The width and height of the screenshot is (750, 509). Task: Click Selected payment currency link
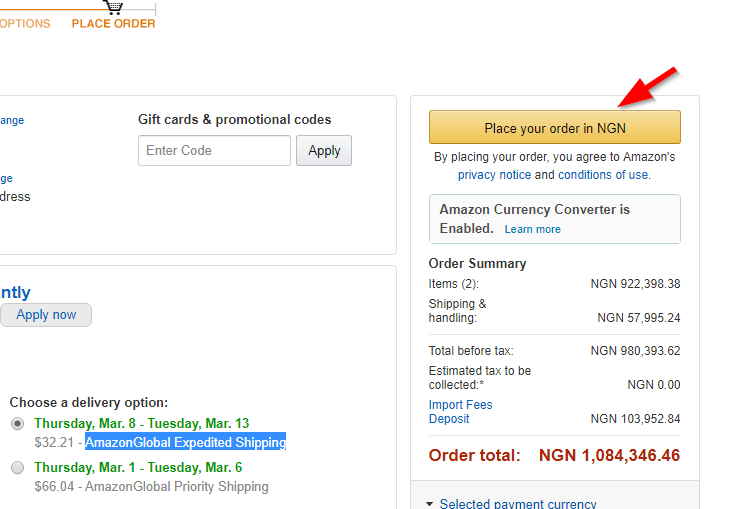518,504
